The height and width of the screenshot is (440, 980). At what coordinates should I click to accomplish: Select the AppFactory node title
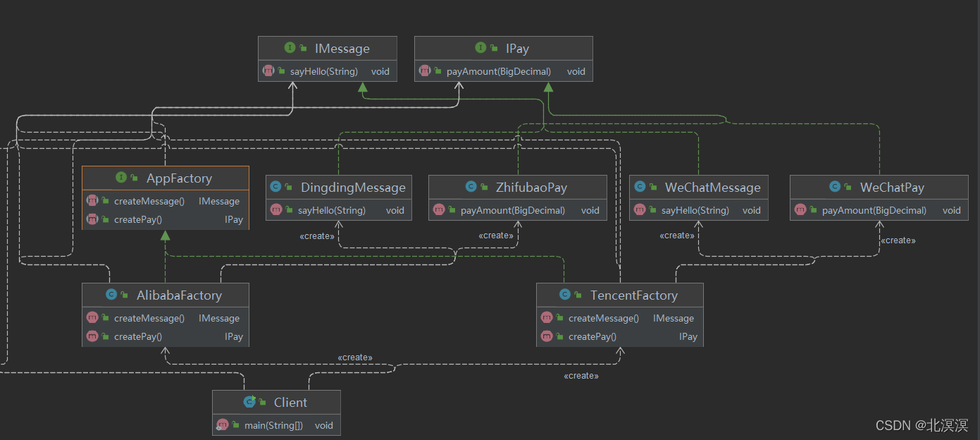179,178
